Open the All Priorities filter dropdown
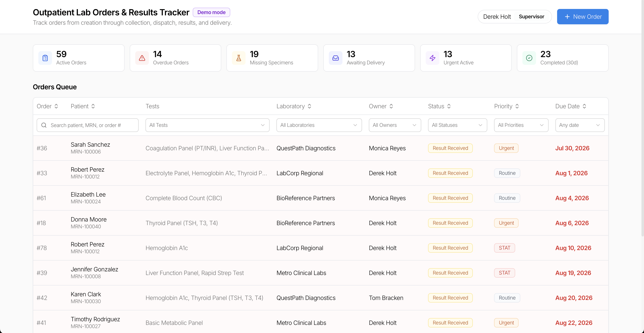This screenshot has width=644, height=333. [x=521, y=125]
